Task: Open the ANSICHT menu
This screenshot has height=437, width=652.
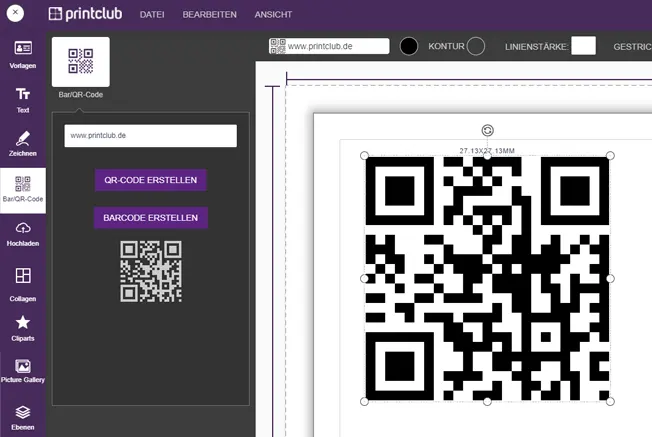Action: [273, 16]
